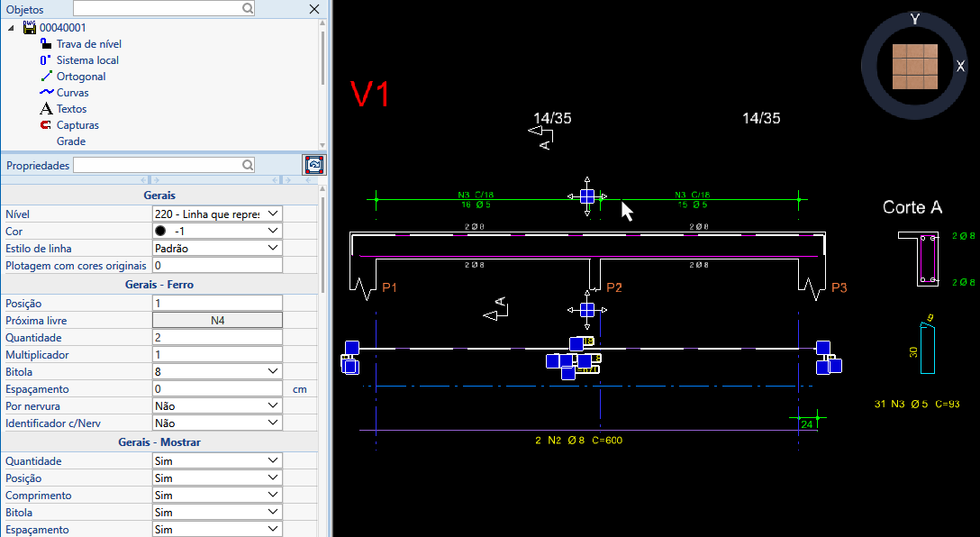The image size is (980, 537).
Task: Select the Sistema local icon in the tree
Action: (x=46, y=60)
